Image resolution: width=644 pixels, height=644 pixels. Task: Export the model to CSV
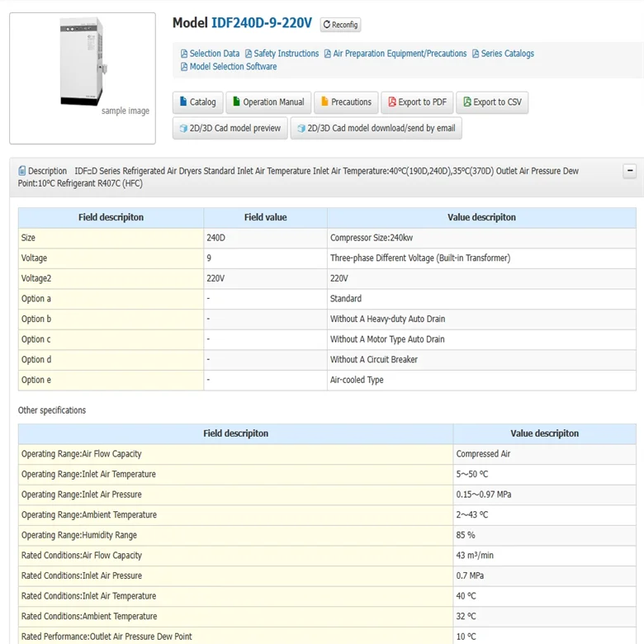pyautogui.click(x=492, y=102)
